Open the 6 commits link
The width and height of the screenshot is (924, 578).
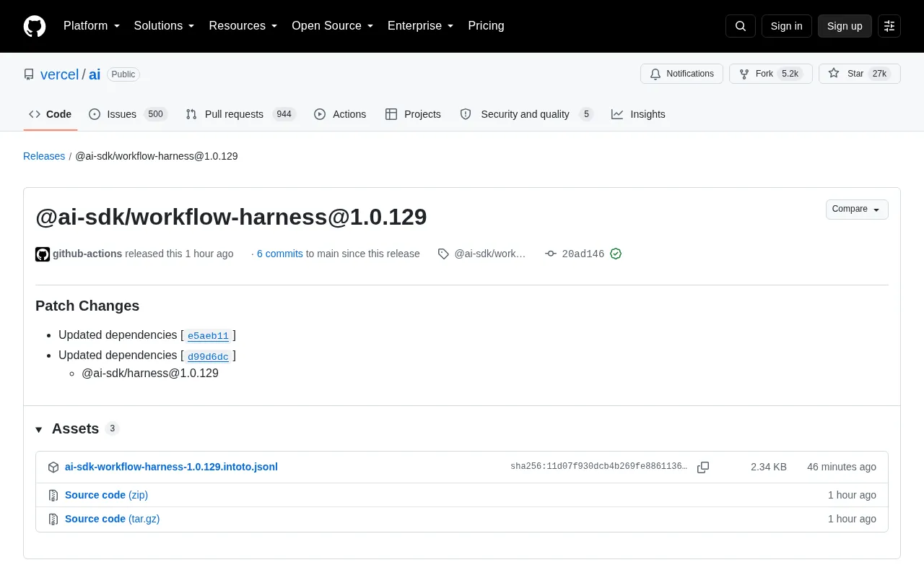(280, 254)
